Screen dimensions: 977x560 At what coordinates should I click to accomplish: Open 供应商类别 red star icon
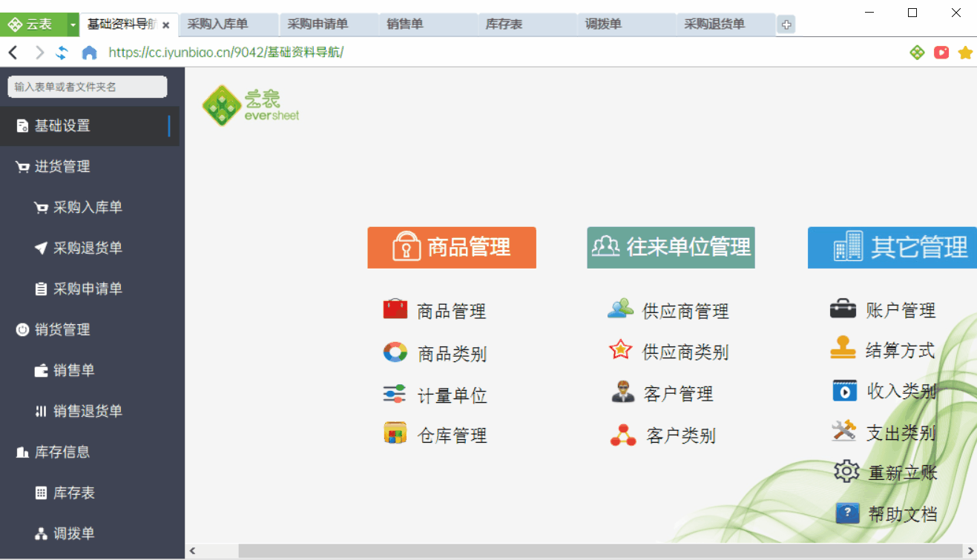pyautogui.click(x=620, y=349)
